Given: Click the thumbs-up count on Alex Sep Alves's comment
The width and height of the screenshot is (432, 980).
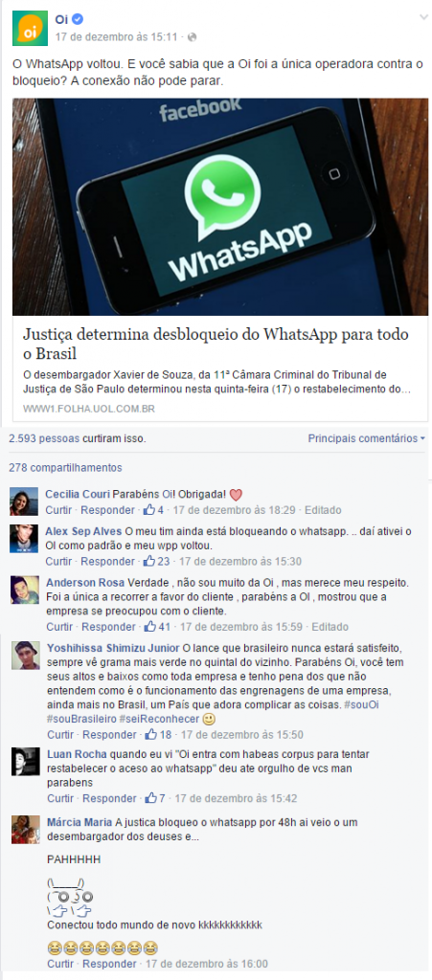Looking at the screenshot, I should [x=156, y=561].
